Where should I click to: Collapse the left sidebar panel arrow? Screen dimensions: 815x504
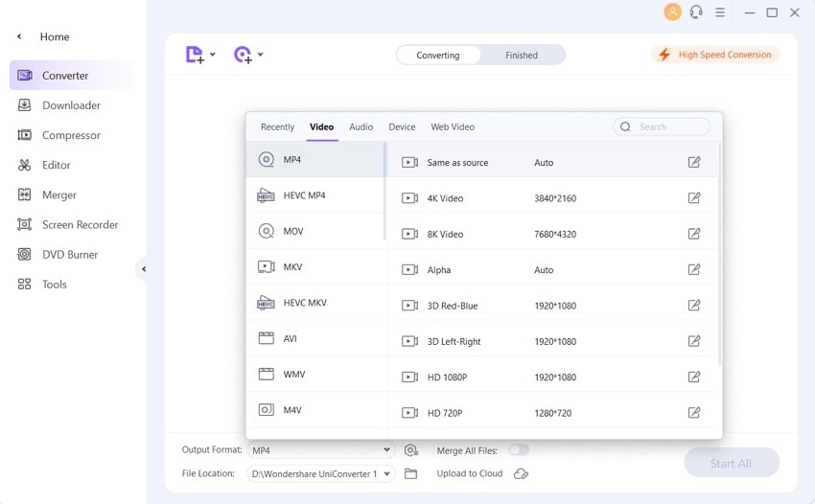click(144, 269)
